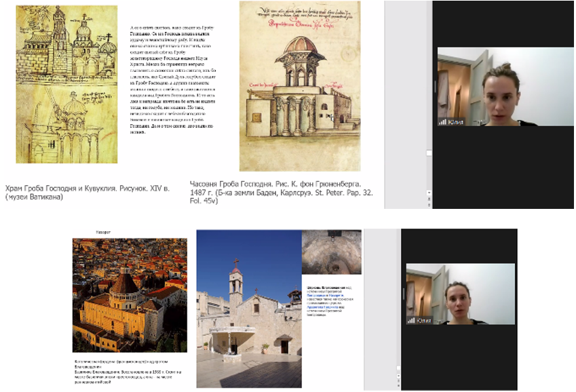Image resolution: width=576 pixels, height=392 pixels.
Task: Click the signal strength icon in the lower video
Action: pyautogui.click(x=411, y=320)
